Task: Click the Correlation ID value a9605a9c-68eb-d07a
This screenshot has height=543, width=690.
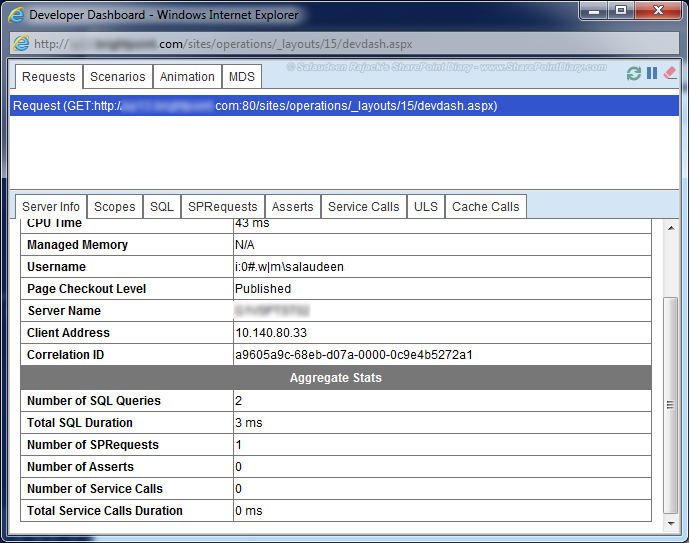Action: pos(354,355)
